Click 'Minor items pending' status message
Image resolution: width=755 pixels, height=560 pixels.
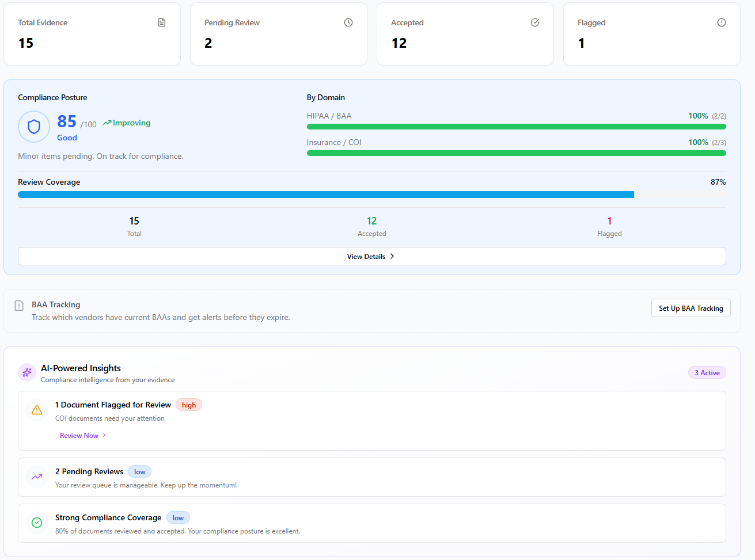point(101,156)
